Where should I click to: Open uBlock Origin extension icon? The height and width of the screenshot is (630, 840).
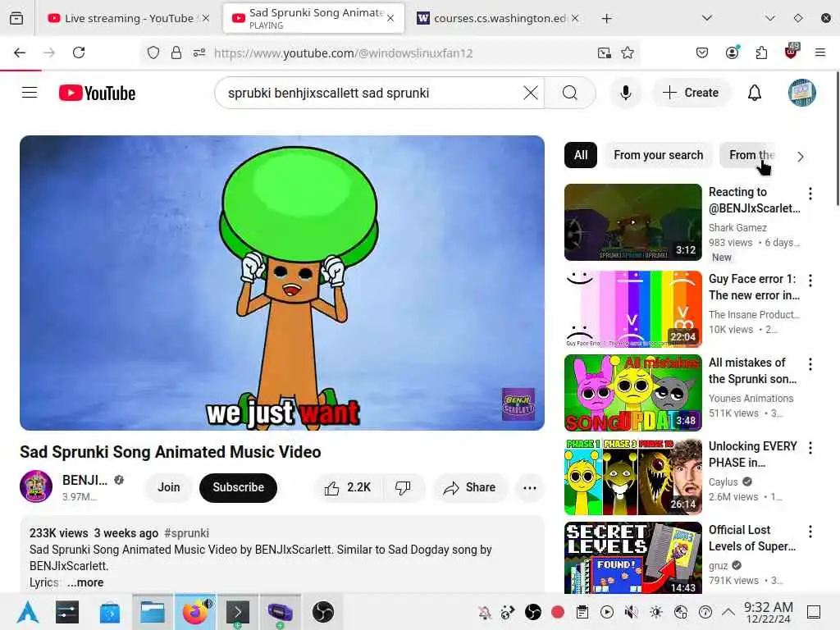point(792,52)
